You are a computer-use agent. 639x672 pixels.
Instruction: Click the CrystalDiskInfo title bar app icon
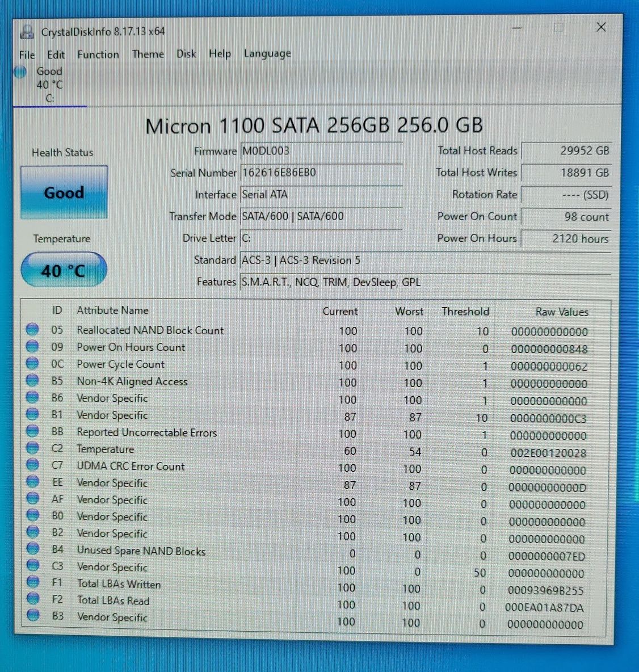pos(27,32)
